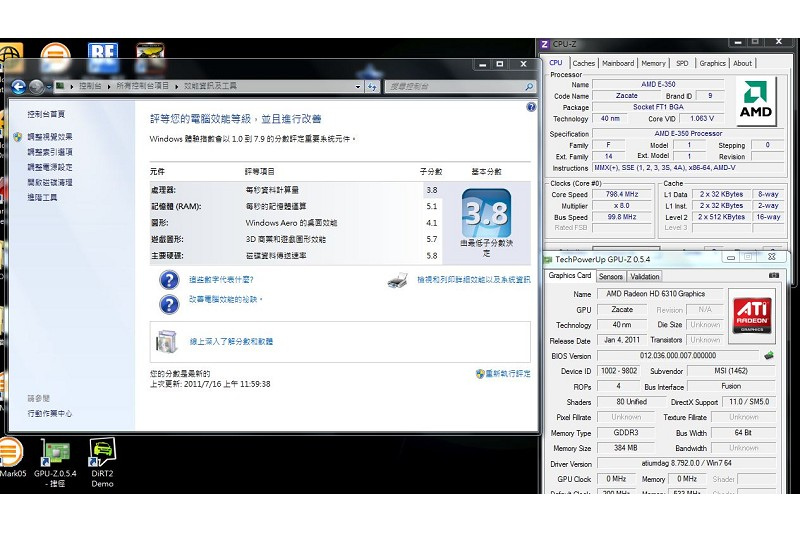
Task: Open the recent pages dropdown beside Forward
Action: tap(48, 87)
